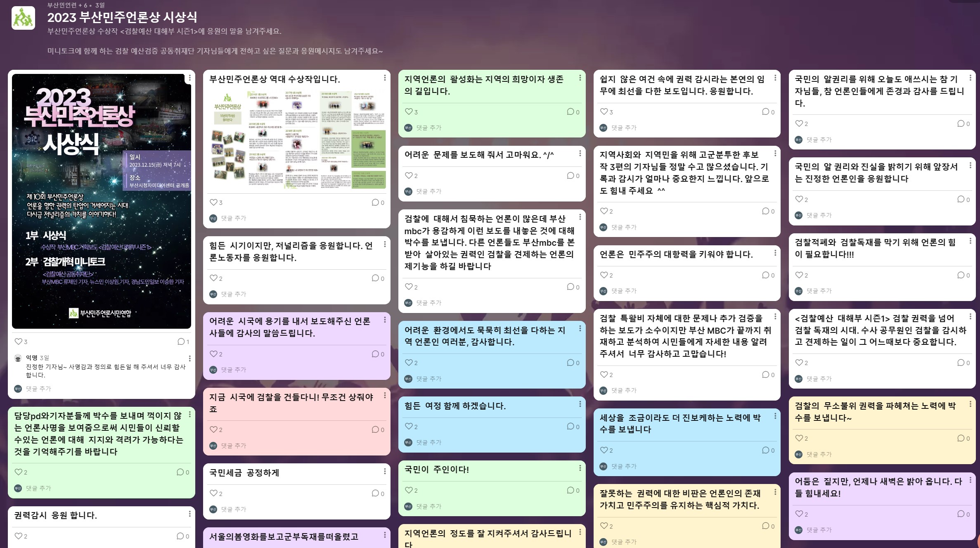980x548 pixels.
Task: Like the '국민이 주인이다!' post
Action: 409,490
